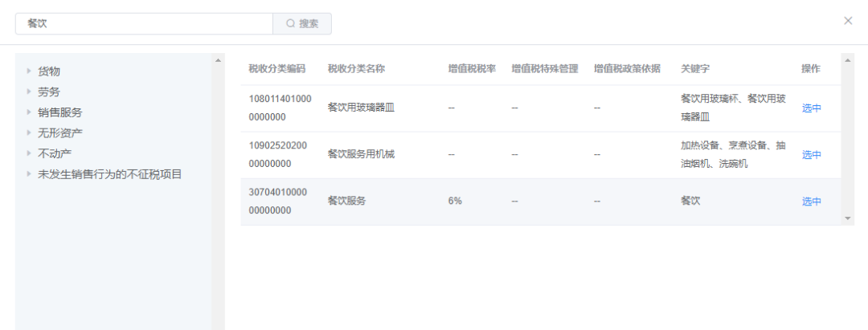Expand the 未发生销售行为的不征税项目 tree arrow
The width and height of the screenshot is (868, 330).
tap(29, 174)
